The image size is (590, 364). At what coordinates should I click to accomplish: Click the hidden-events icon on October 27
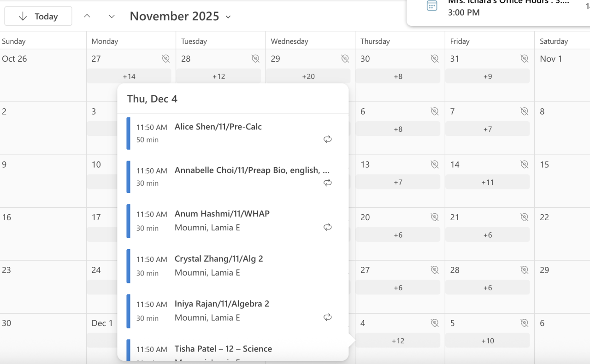(x=166, y=59)
